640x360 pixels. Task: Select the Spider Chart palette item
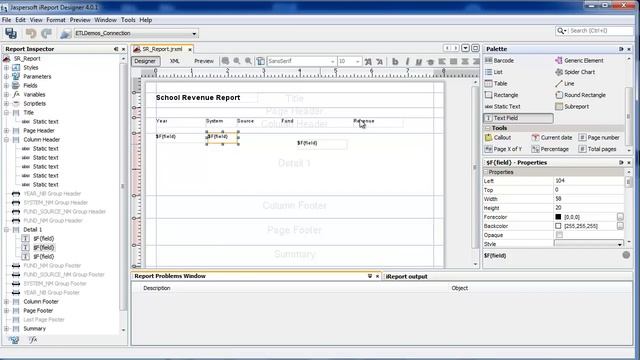(x=575, y=72)
